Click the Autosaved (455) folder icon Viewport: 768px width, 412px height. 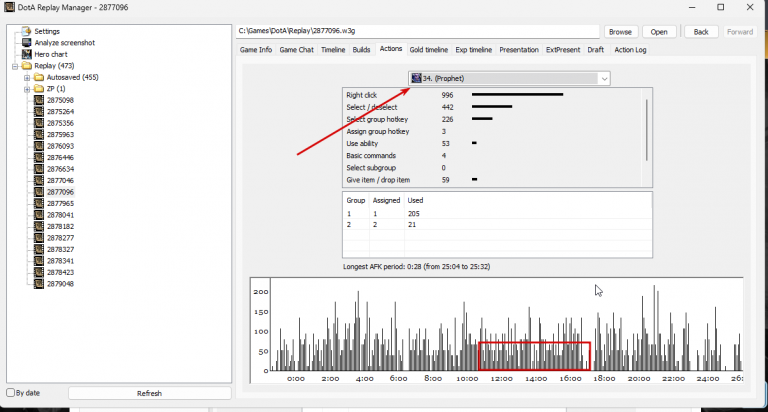39,77
